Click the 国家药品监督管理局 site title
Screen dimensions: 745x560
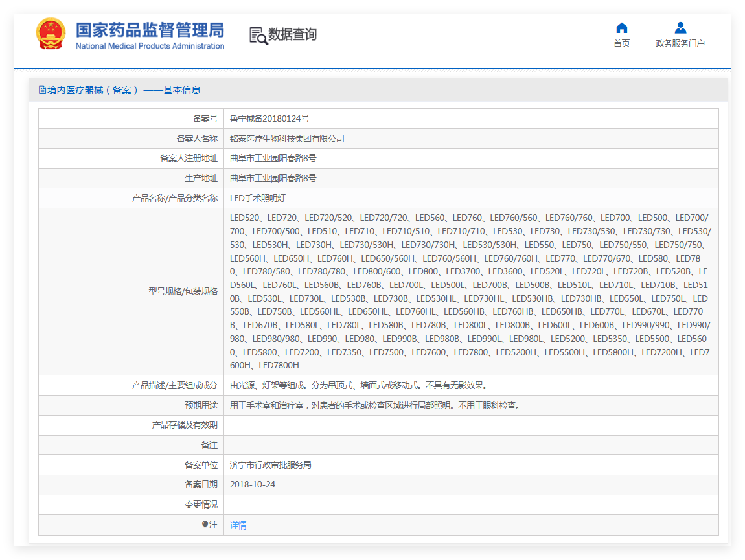tap(150, 30)
